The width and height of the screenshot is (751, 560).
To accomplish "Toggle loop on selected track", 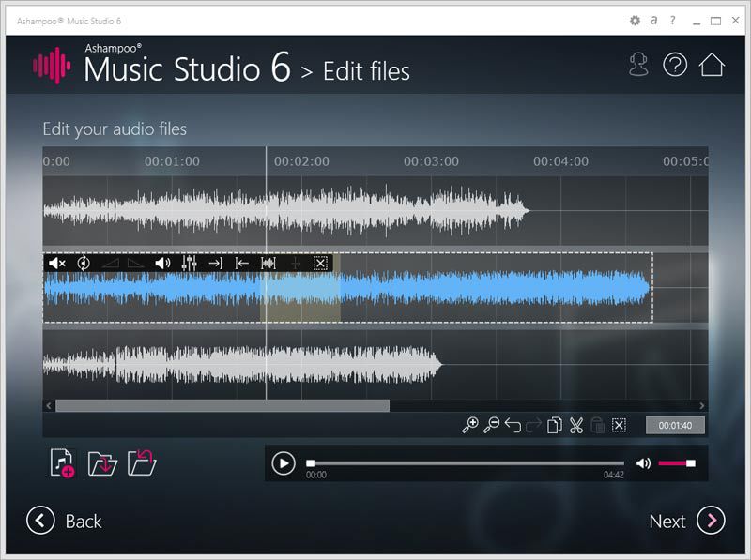I will 84,263.
